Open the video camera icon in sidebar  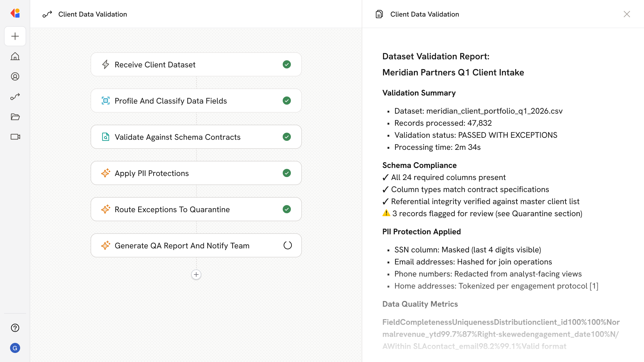15,137
